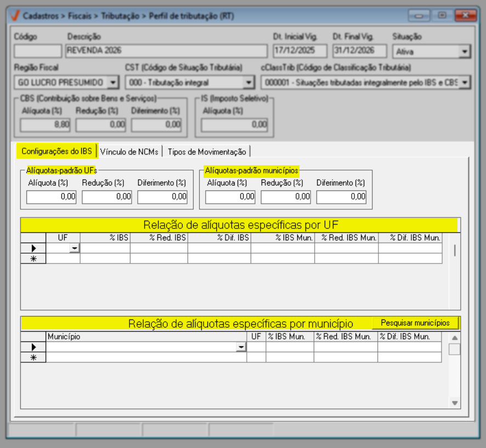Open the CST tax situation code dropdown

coord(248,82)
